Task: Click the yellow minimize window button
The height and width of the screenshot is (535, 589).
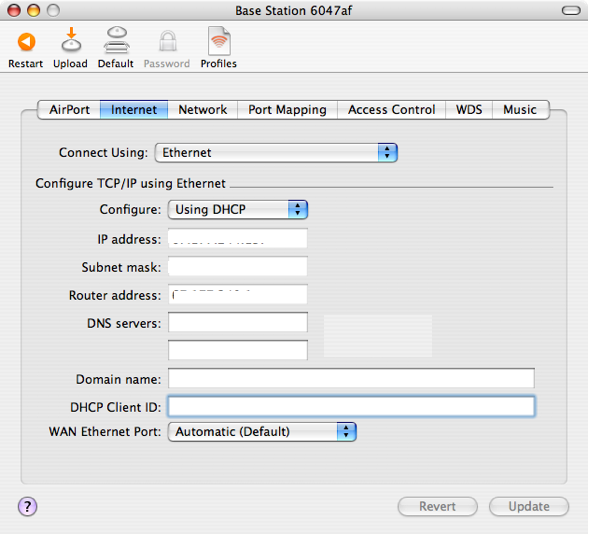Action: coord(34,11)
